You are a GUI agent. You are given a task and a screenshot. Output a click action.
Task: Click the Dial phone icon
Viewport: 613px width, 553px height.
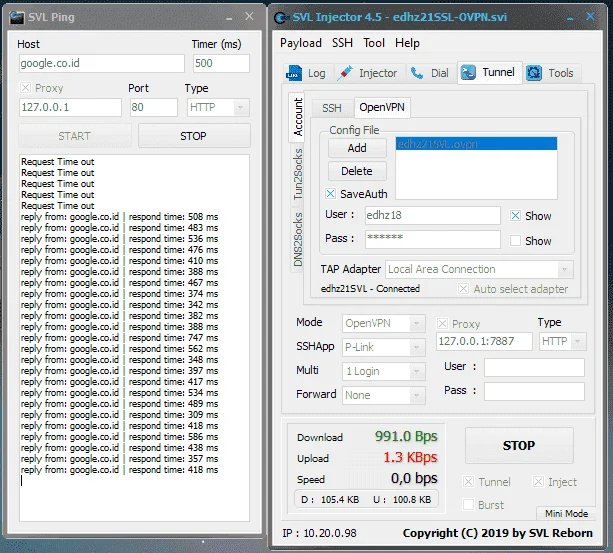[x=417, y=73]
